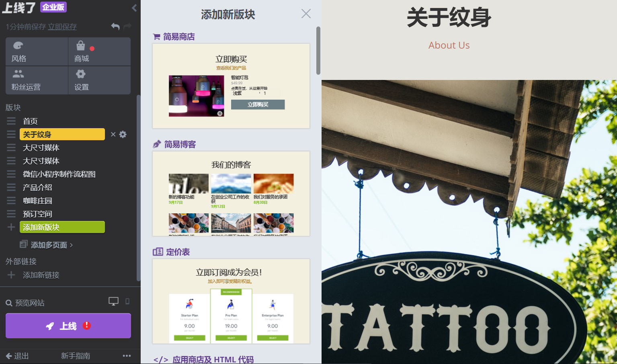Click the undo arrow

click(x=115, y=27)
